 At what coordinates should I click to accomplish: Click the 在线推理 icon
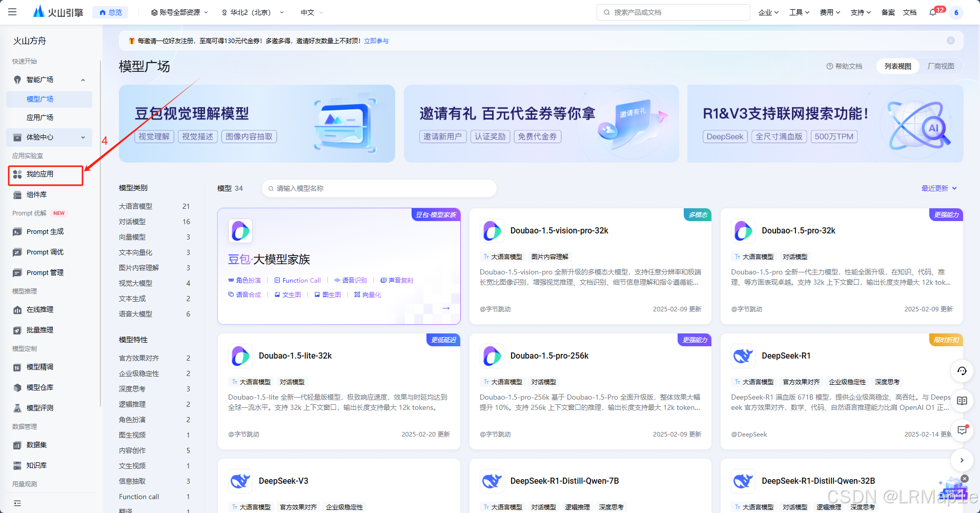click(x=17, y=310)
